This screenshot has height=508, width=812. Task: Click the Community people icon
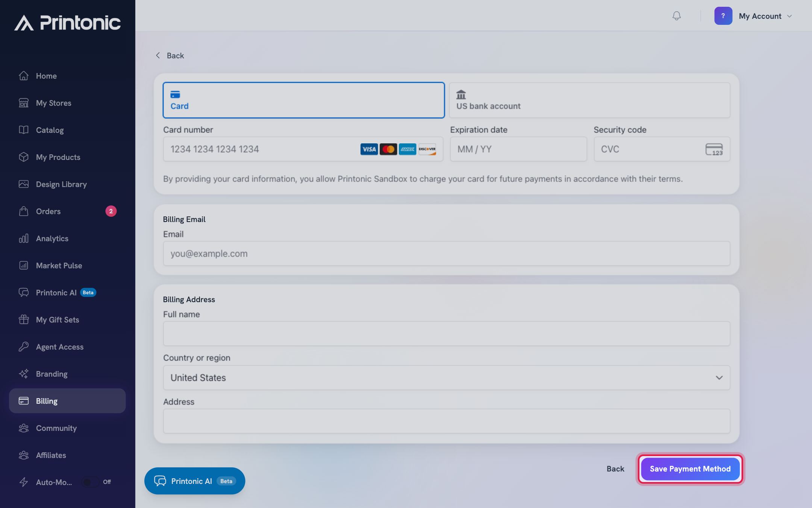24,428
